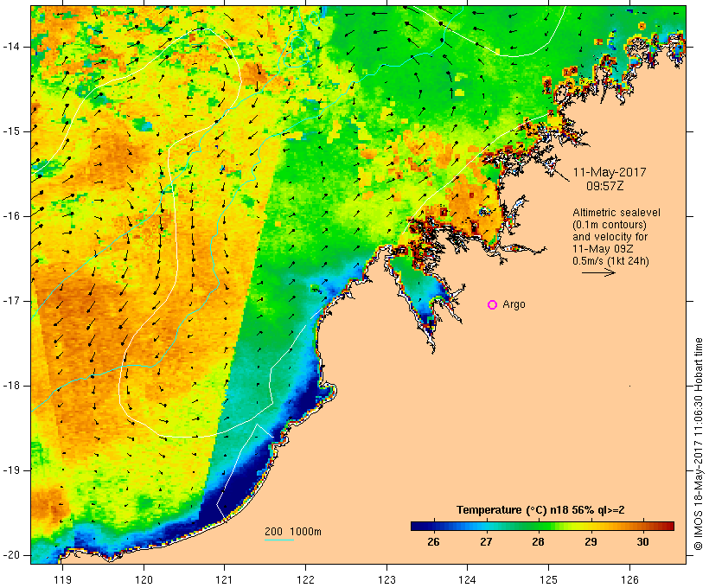The image size is (709, 588).
Task: Click the latitude axis label '-15'
Action: pos(10,131)
